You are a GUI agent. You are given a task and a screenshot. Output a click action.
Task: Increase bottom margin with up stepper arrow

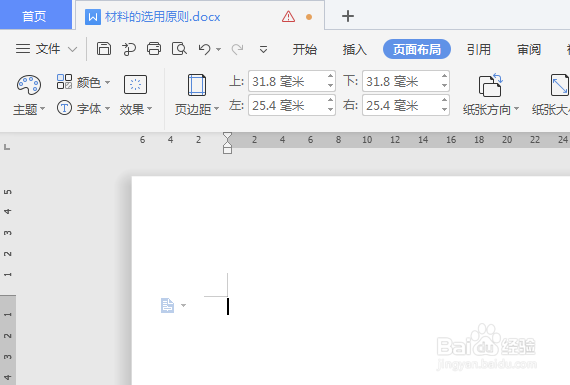(x=444, y=76)
